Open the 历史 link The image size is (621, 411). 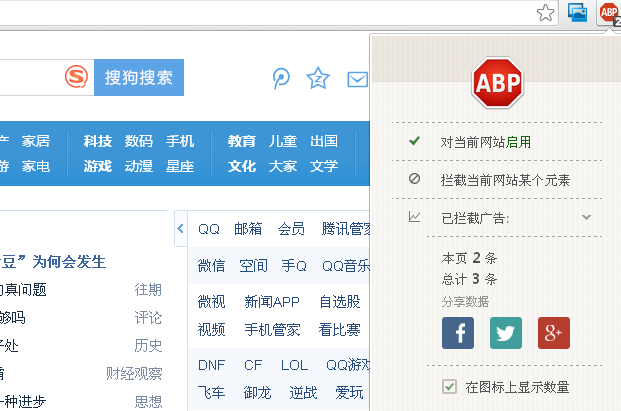point(148,346)
